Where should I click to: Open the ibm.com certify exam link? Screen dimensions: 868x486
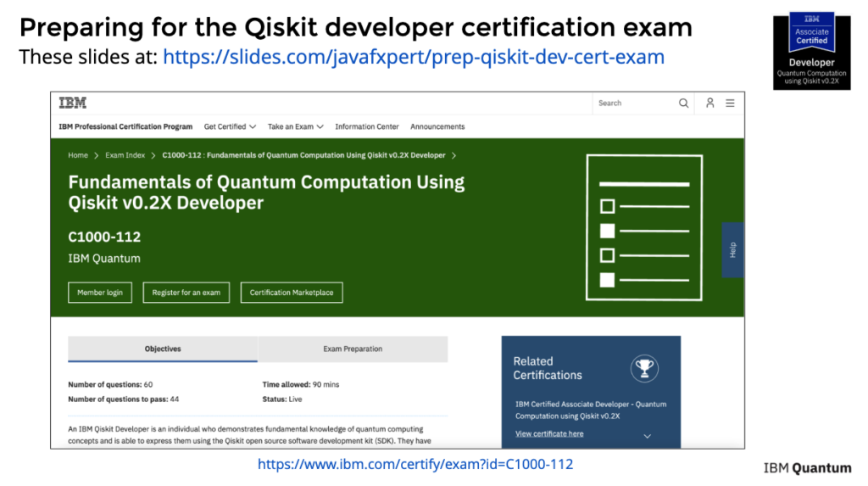(415, 464)
